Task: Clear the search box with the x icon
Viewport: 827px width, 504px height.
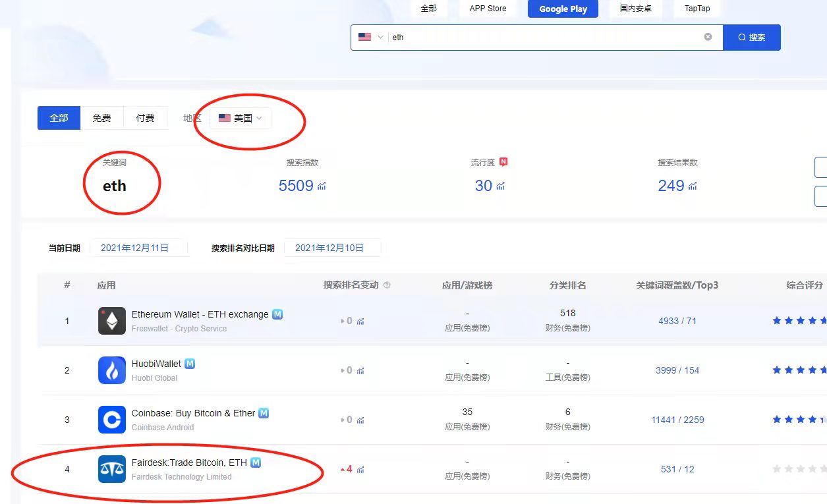Action: click(708, 37)
